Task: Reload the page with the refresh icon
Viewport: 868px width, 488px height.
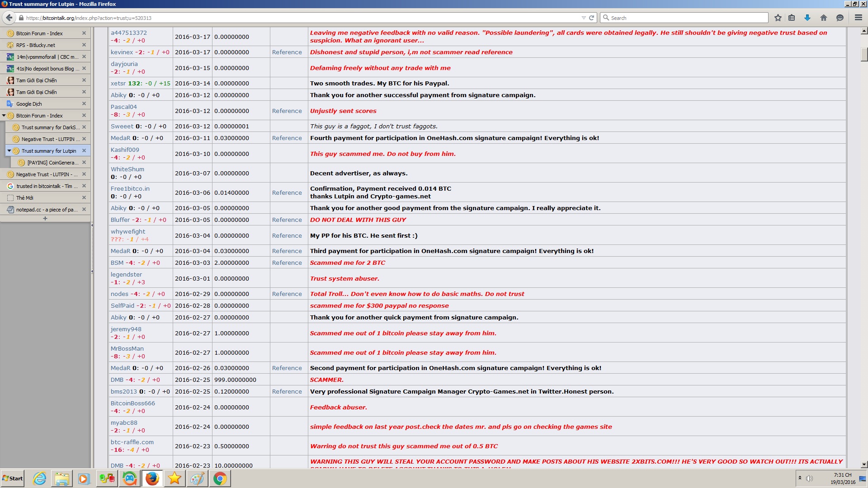Action: (591, 18)
